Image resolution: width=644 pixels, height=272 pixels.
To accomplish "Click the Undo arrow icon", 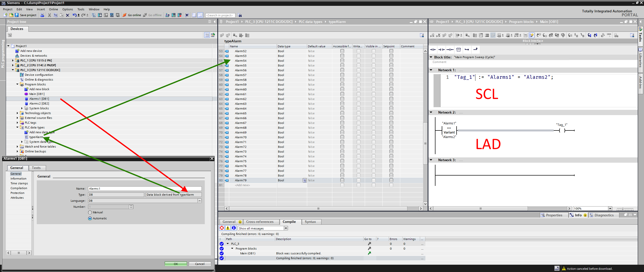I will coord(74,15).
